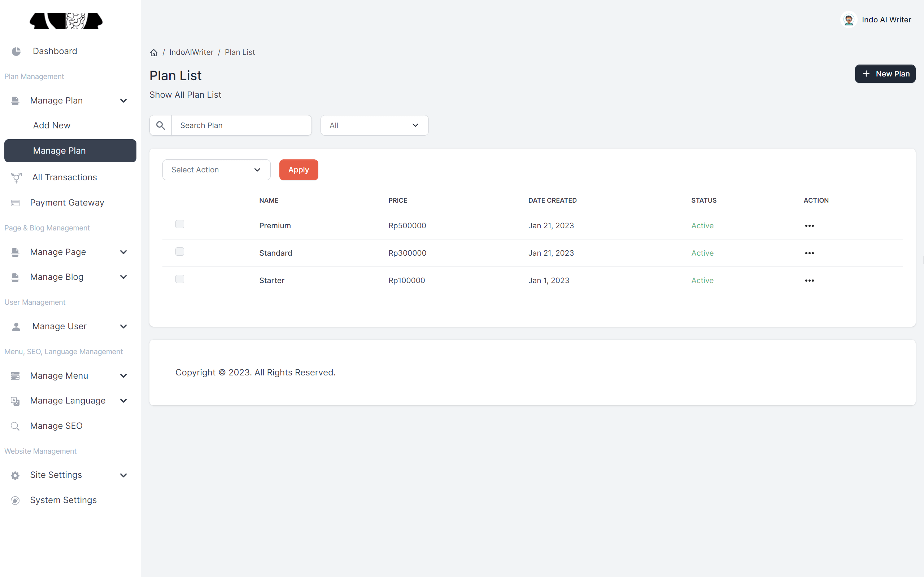
Task: Click the home breadcrumb icon
Action: [x=153, y=52]
